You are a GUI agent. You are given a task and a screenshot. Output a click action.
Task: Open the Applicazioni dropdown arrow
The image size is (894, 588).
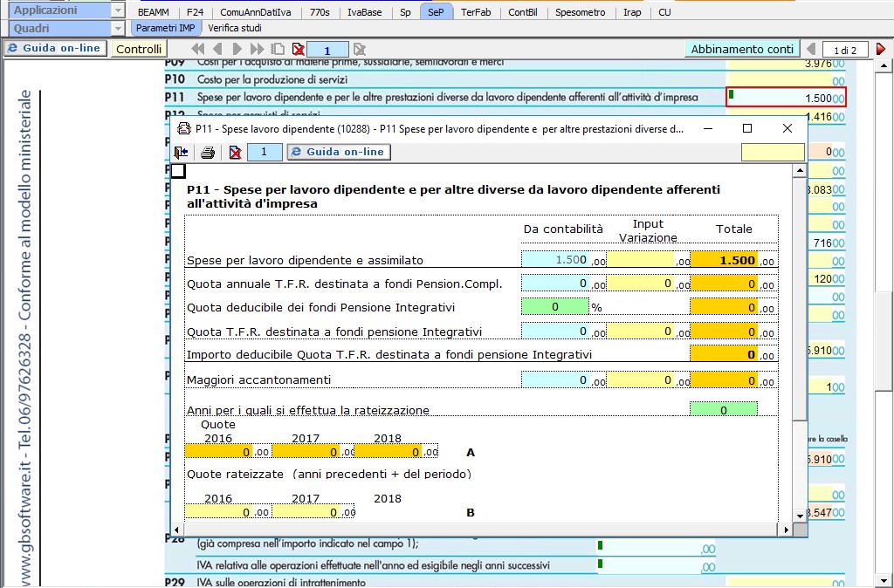(x=118, y=10)
